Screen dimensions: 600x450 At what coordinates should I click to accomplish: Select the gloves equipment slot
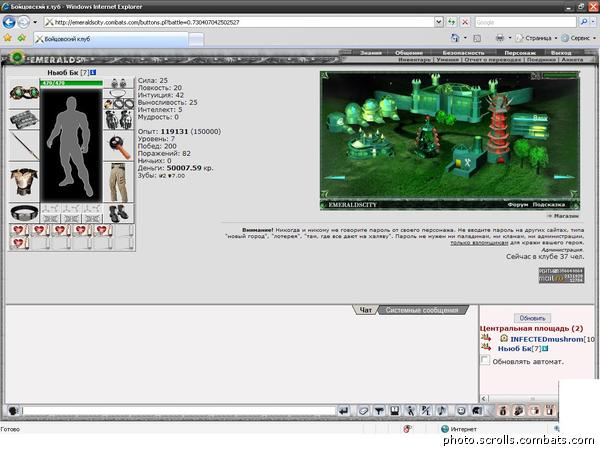[x=119, y=120]
